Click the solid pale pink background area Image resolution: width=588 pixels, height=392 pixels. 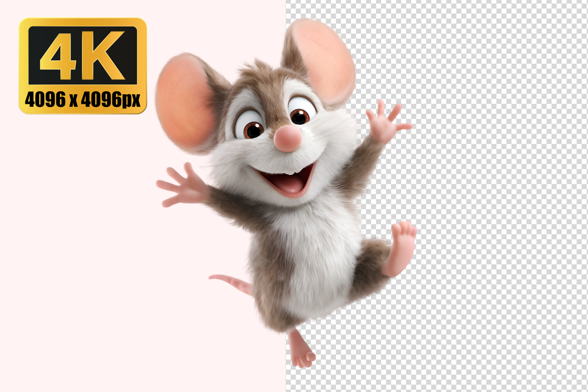point(98,255)
